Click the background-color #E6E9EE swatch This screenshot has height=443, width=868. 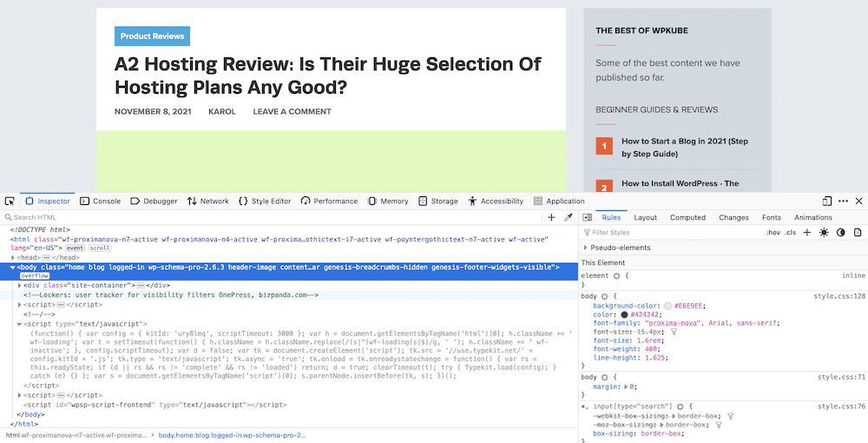668,306
